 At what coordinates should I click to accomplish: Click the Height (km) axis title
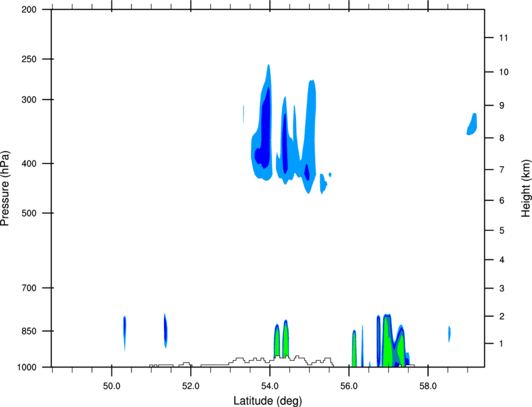tap(526, 188)
